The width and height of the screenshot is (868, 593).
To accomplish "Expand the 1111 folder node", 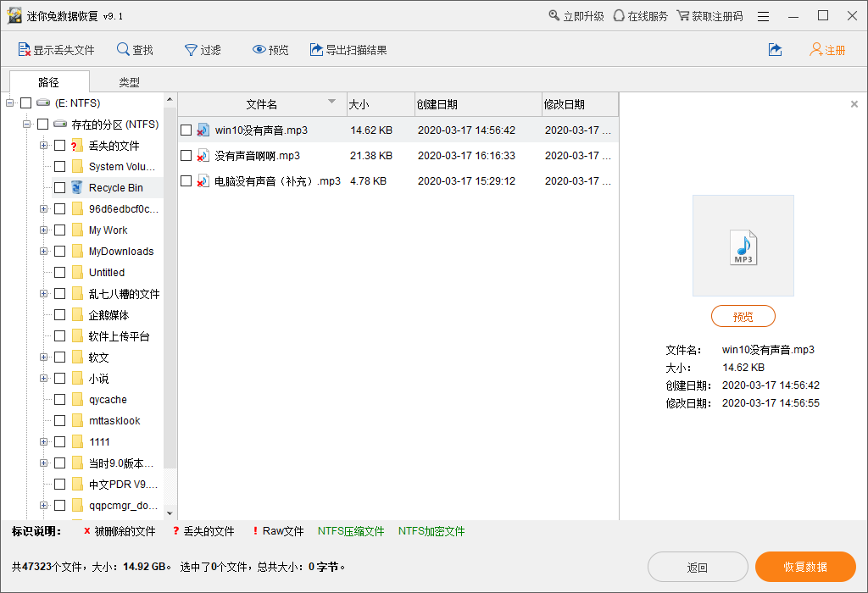I will coord(43,442).
